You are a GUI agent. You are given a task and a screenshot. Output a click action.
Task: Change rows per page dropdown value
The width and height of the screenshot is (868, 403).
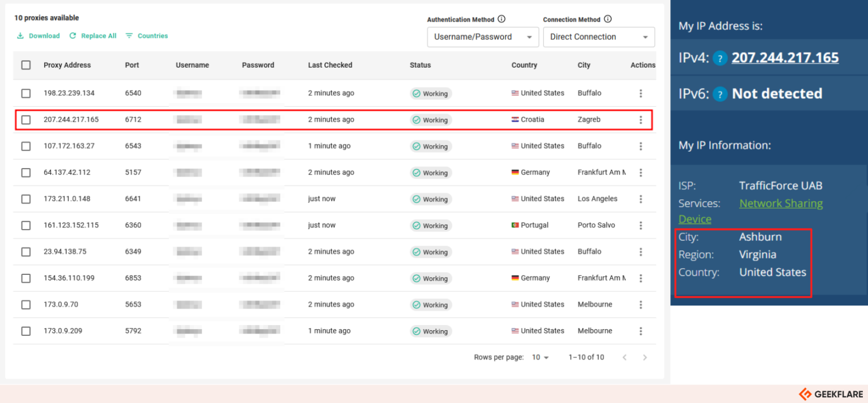540,357
